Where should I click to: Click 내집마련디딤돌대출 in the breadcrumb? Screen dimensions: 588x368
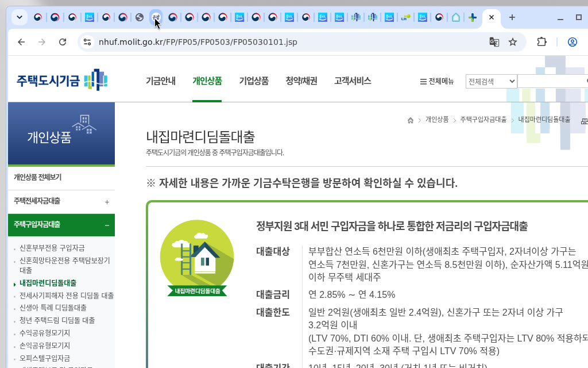tap(544, 120)
